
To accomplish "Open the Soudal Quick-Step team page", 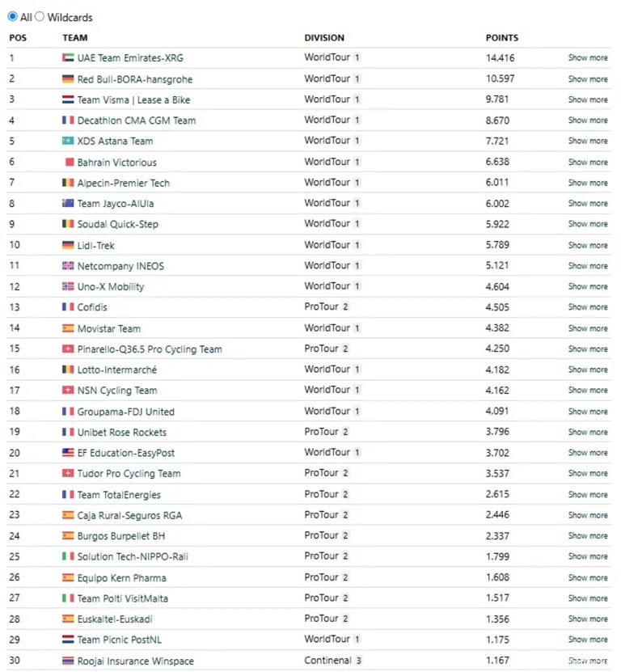I will point(118,224).
